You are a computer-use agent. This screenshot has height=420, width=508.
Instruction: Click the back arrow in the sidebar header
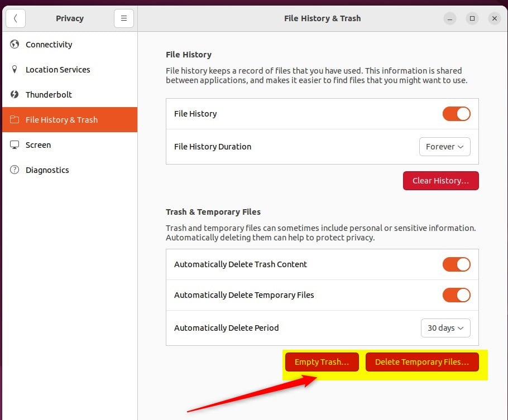coord(15,18)
